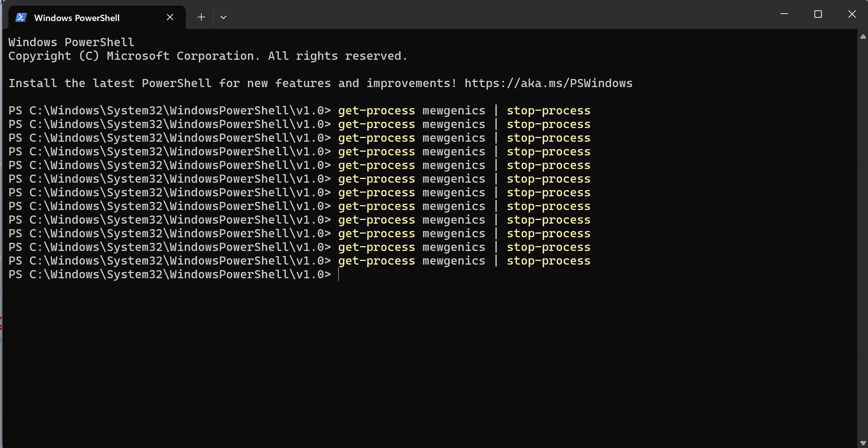Click the 'Install the latest PowerShell' text
The image size is (868, 448).
tap(110, 83)
